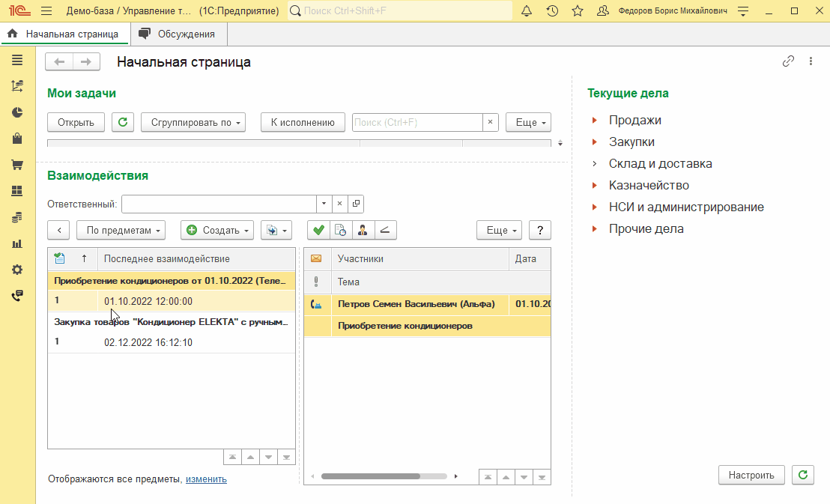The height and width of the screenshot is (504, 830).
Task: Collapse the left panel with < button
Action: click(58, 230)
